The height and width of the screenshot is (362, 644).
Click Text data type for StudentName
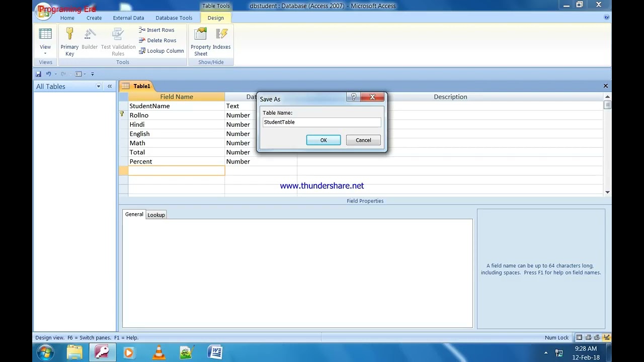pyautogui.click(x=240, y=106)
